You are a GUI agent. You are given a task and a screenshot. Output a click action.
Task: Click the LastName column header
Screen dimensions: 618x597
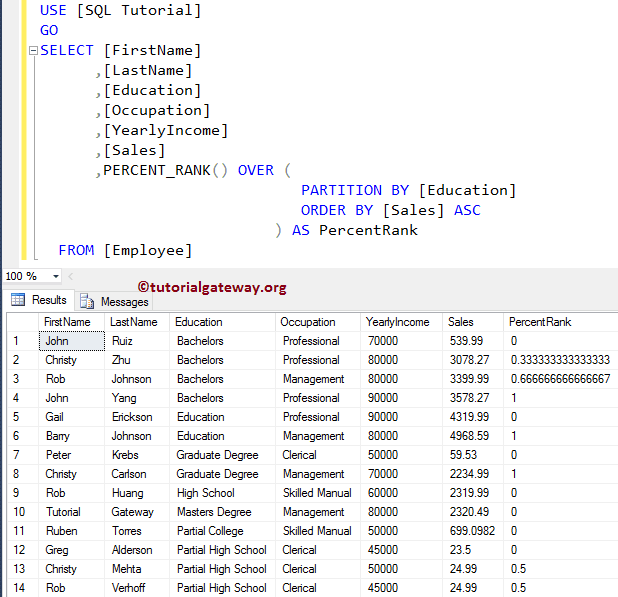(137, 322)
